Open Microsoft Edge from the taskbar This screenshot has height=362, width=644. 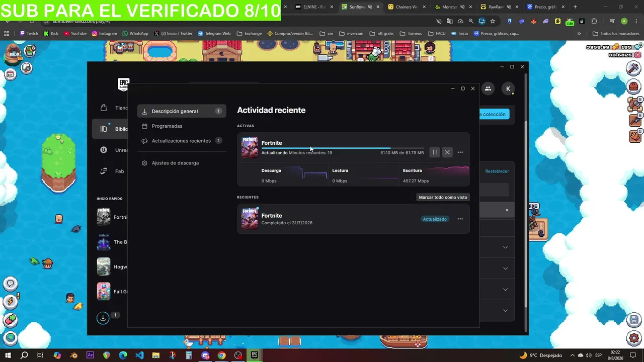pyautogui.click(x=123, y=355)
